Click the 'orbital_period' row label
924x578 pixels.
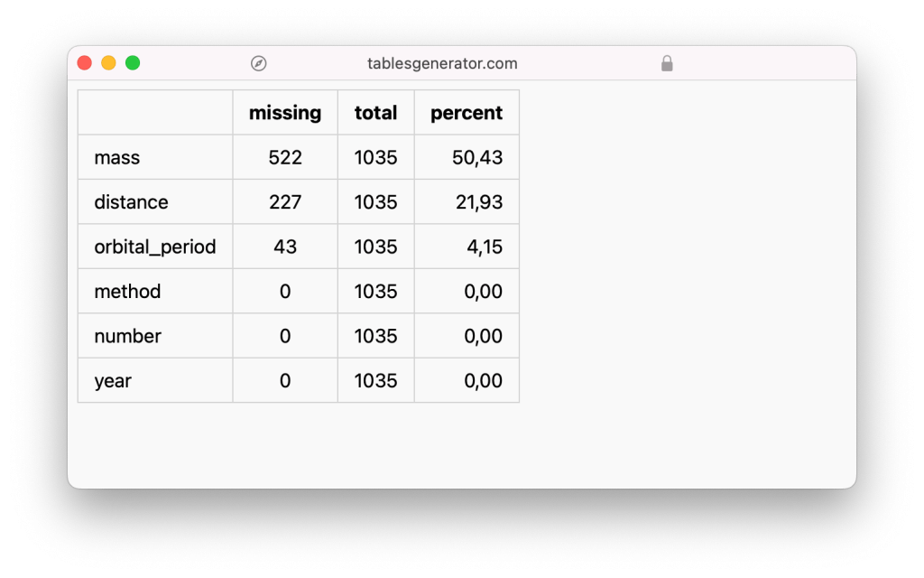pyautogui.click(x=155, y=247)
